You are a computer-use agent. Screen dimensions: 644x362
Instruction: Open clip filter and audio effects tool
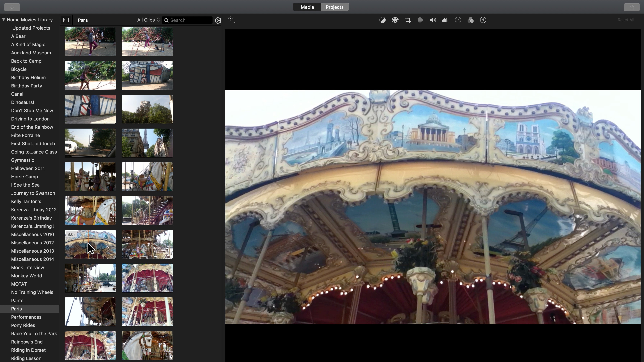point(470,20)
